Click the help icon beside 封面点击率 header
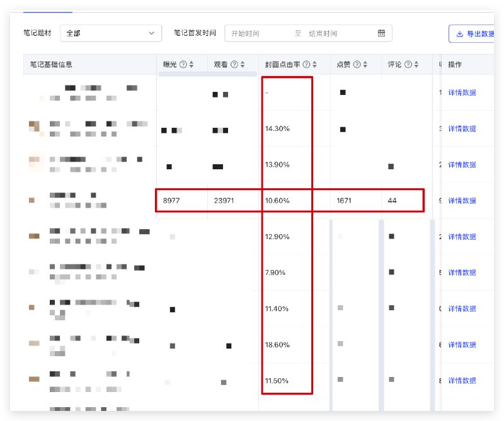This screenshot has height=421, width=504. coord(306,64)
